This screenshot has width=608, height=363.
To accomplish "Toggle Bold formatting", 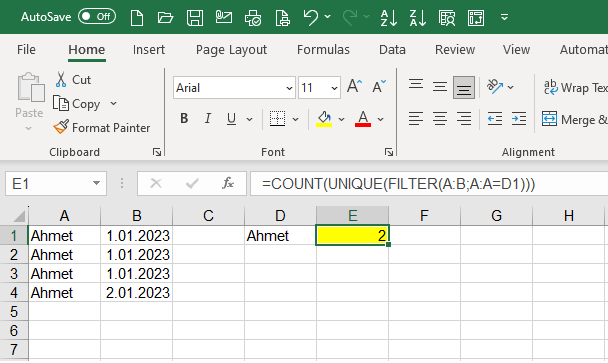I will pos(184,118).
